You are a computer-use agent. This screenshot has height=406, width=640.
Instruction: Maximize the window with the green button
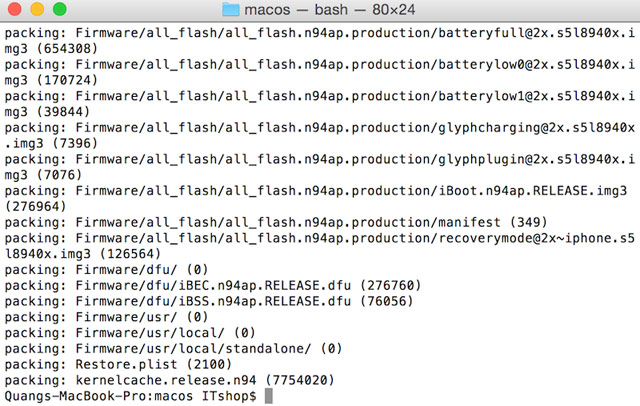(x=59, y=10)
